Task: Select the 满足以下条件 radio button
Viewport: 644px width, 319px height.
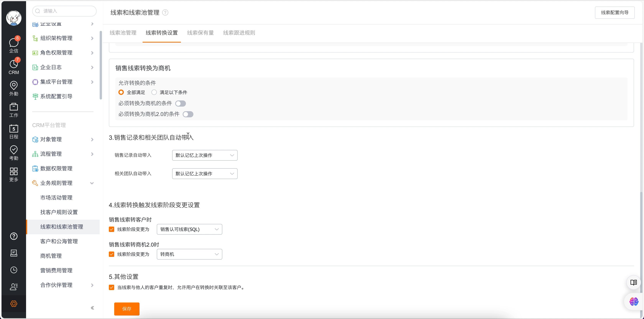Action: click(154, 92)
